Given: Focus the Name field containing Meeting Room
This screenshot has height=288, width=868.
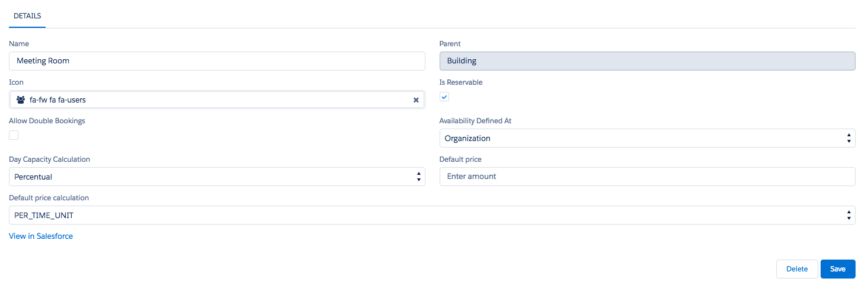Looking at the screenshot, I should click(217, 61).
